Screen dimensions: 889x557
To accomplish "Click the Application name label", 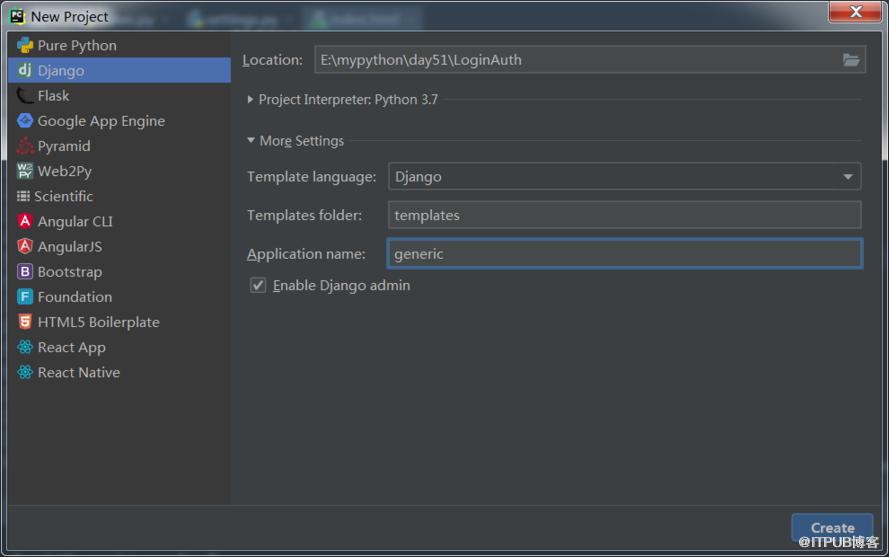I will (306, 254).
